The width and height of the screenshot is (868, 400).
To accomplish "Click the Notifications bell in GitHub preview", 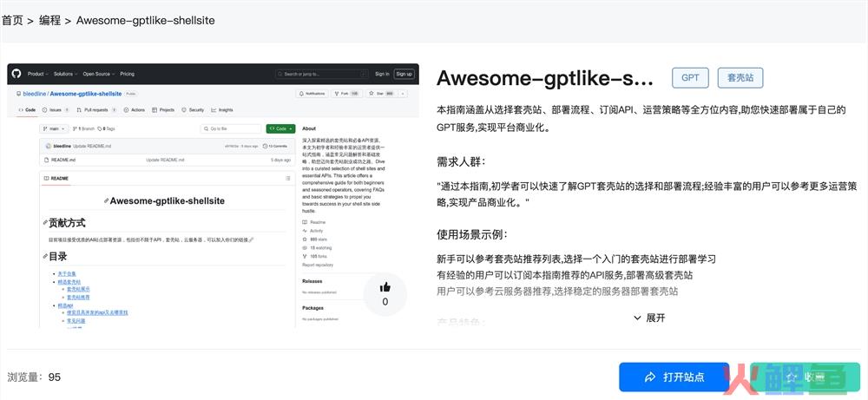I will [312, 93].
